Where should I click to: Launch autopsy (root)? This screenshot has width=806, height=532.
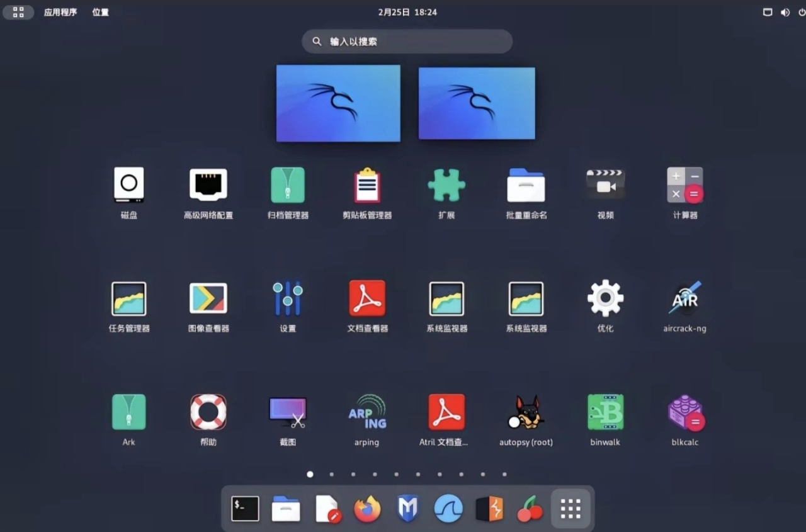[526, 412]
